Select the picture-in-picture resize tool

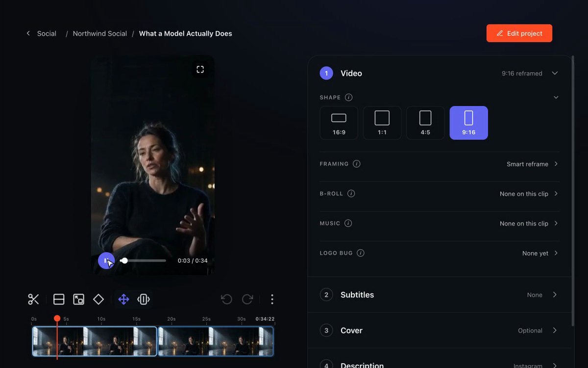pos(78,299)
